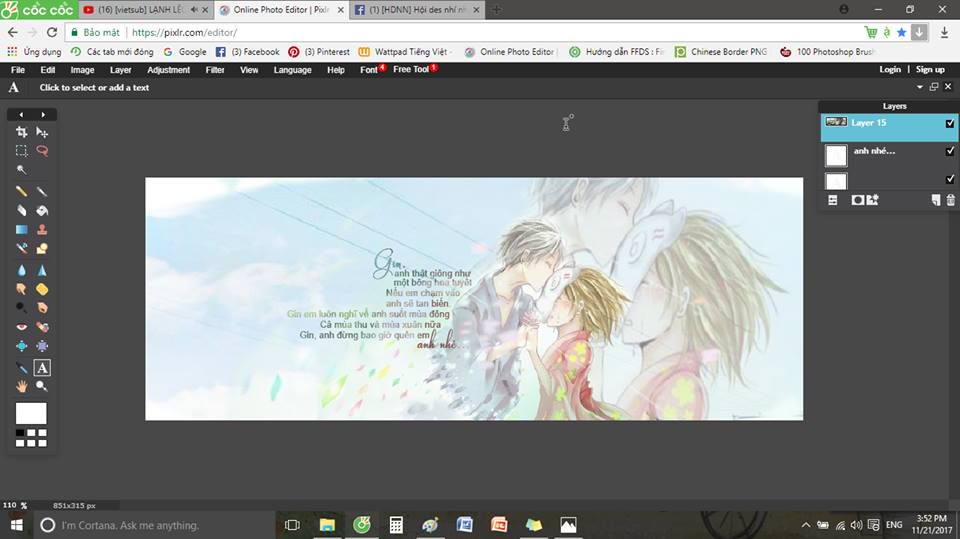Select the Paint bucket tool
The width and height of the screenshot is (960, 539).
coord(42,211)
